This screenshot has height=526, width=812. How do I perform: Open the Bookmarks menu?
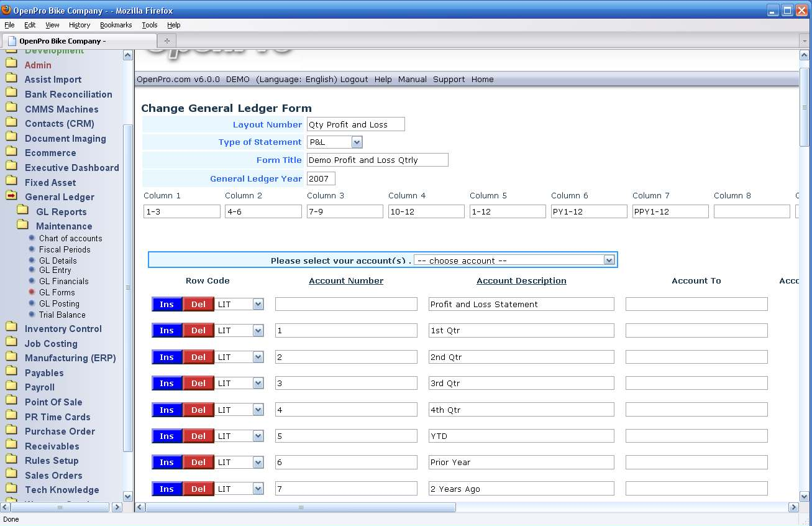[116, 25]
